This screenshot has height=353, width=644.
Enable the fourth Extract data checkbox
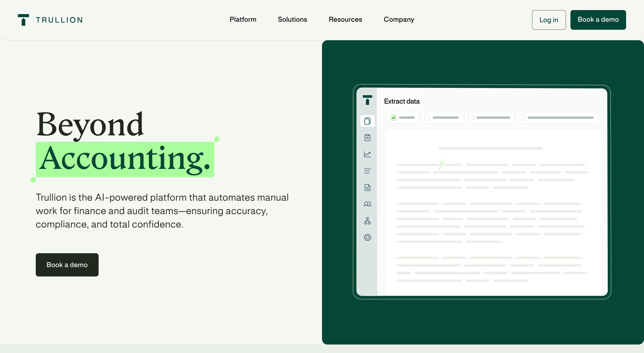[x=522, y=118]
